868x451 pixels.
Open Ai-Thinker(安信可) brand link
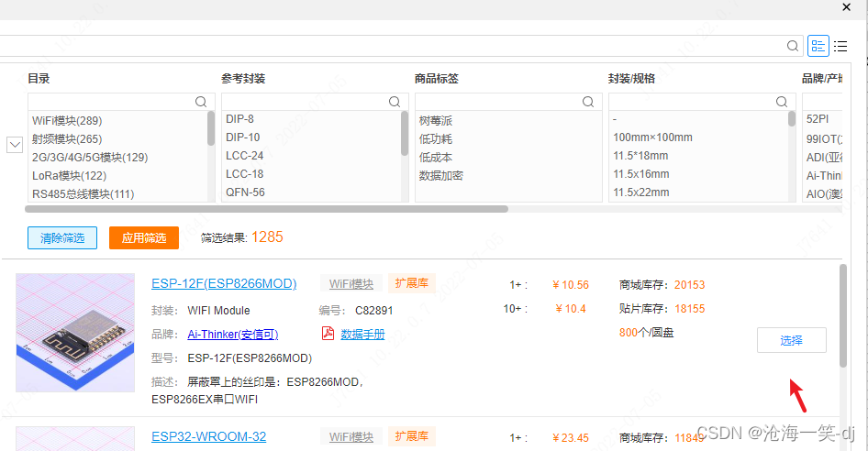[x=232, y=335]
